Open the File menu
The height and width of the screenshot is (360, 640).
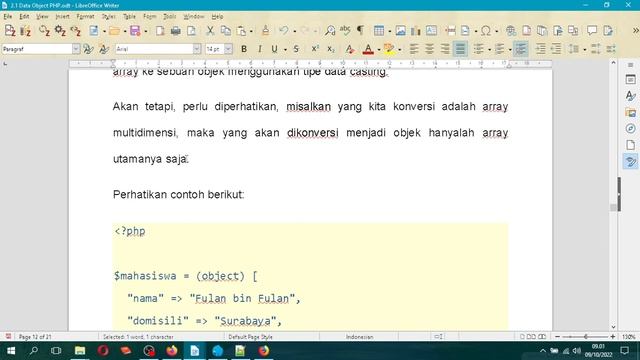[8, 17]
